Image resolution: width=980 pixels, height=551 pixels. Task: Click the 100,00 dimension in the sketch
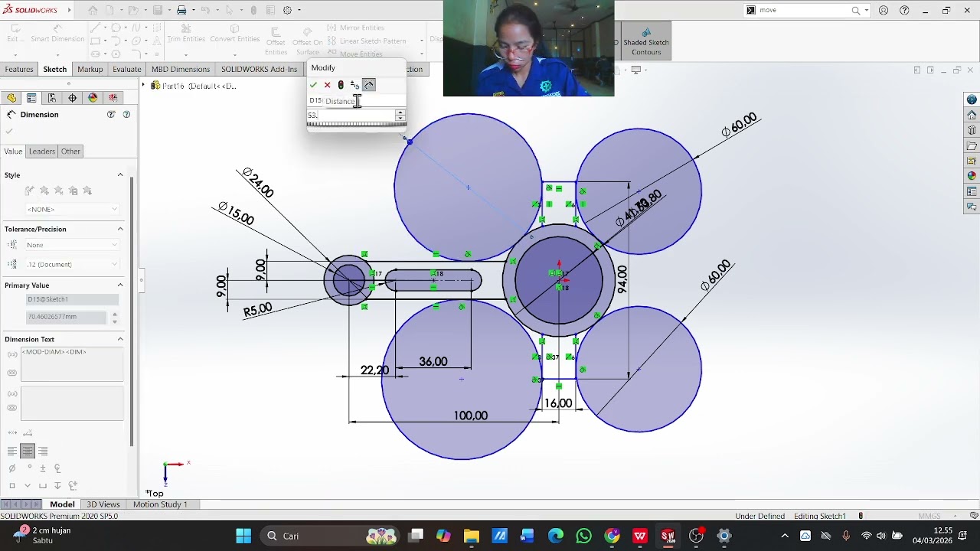(470, 416)
